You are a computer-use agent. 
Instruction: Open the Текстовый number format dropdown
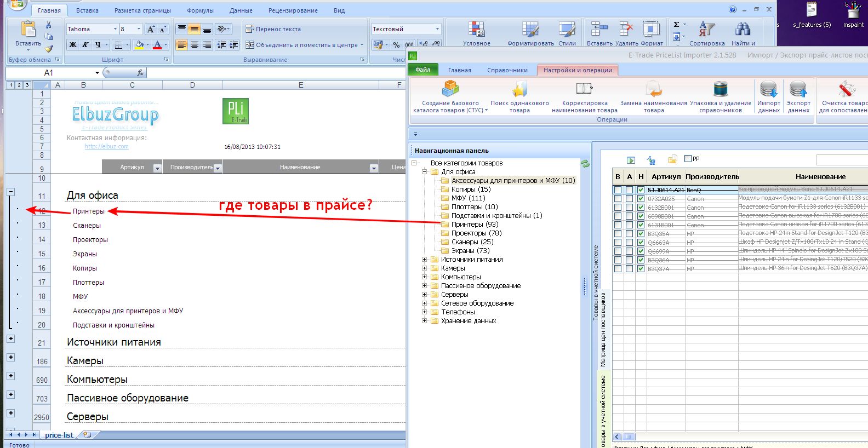[x=437, y=29]
